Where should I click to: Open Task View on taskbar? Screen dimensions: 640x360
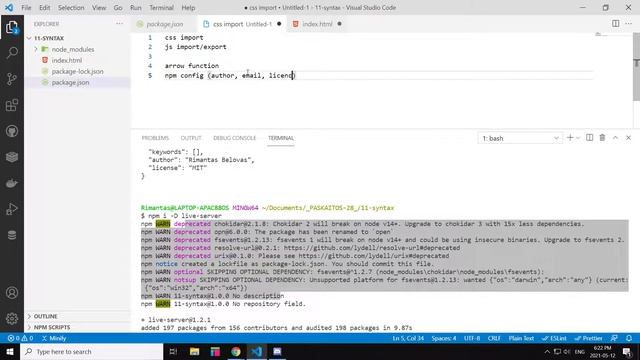(173, 351)
